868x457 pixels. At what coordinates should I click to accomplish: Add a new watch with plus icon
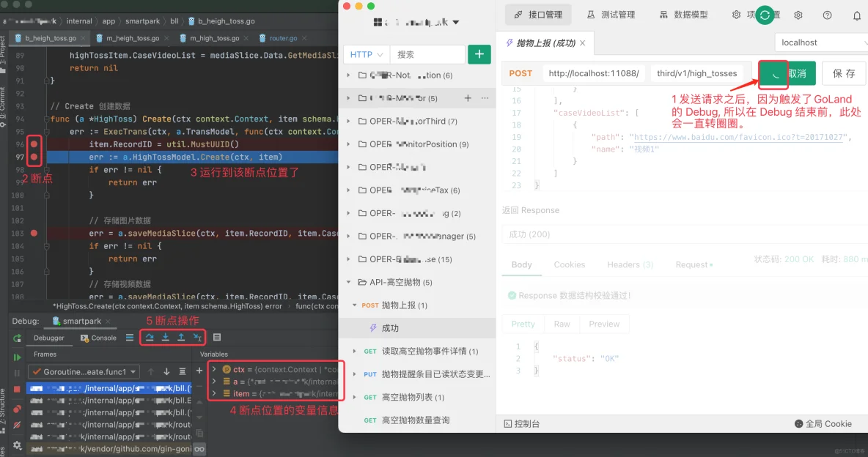199,371
